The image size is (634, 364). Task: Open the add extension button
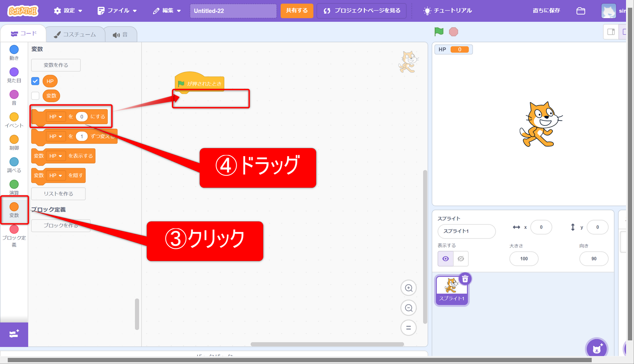[14, 334]
